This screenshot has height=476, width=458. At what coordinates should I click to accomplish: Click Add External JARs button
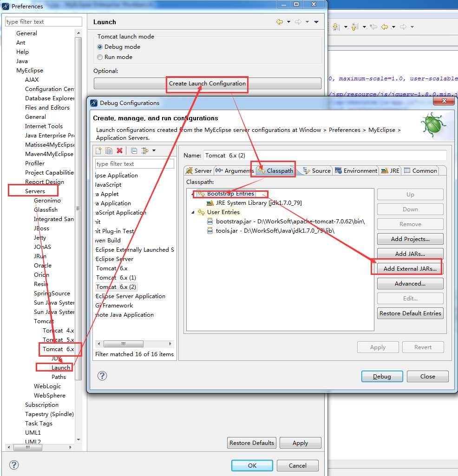click(410, 269)
